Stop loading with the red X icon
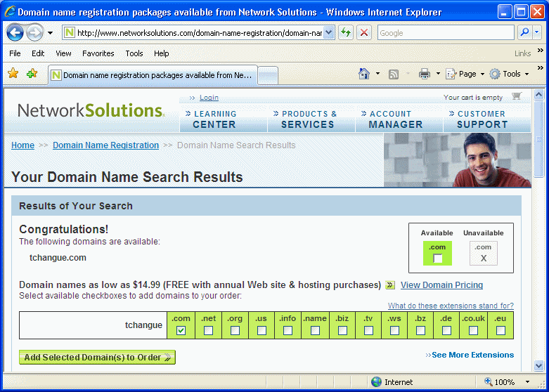Viewport: 549px width, 392px height. click(x=364, y=33)
